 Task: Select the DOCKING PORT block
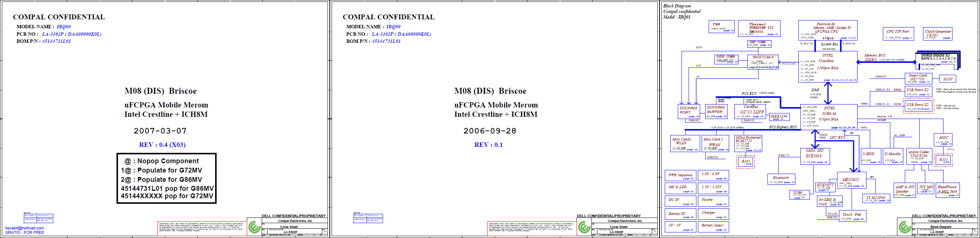689,112
